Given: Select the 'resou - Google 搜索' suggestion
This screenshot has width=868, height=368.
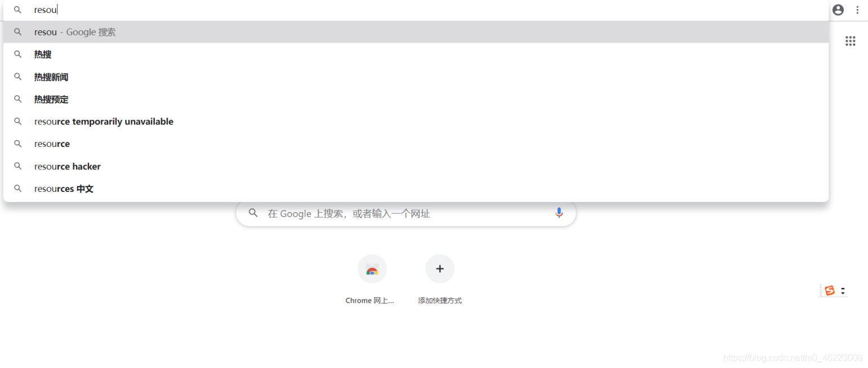Looking at the screenshot, I should 416,32.
